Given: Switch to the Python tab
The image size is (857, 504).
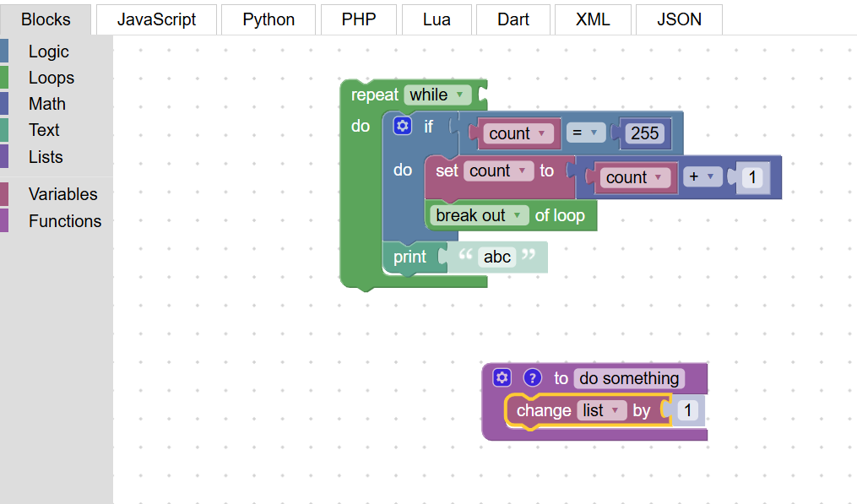Looking at the screenshot, I should coord(268,19).
